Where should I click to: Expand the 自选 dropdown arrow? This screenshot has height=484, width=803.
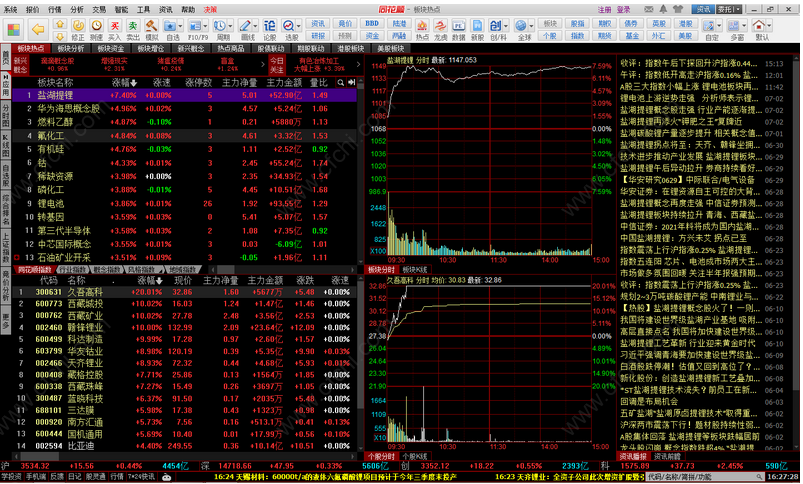pos(180,26)
